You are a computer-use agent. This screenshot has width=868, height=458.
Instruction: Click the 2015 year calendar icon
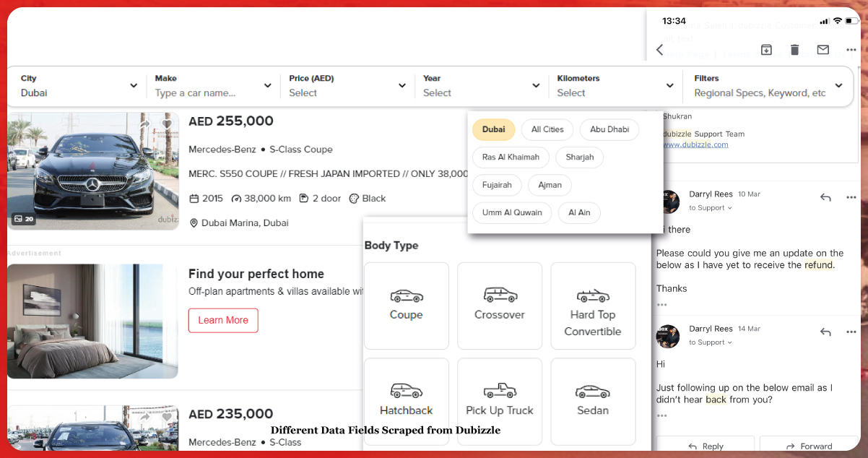(194, 199)
